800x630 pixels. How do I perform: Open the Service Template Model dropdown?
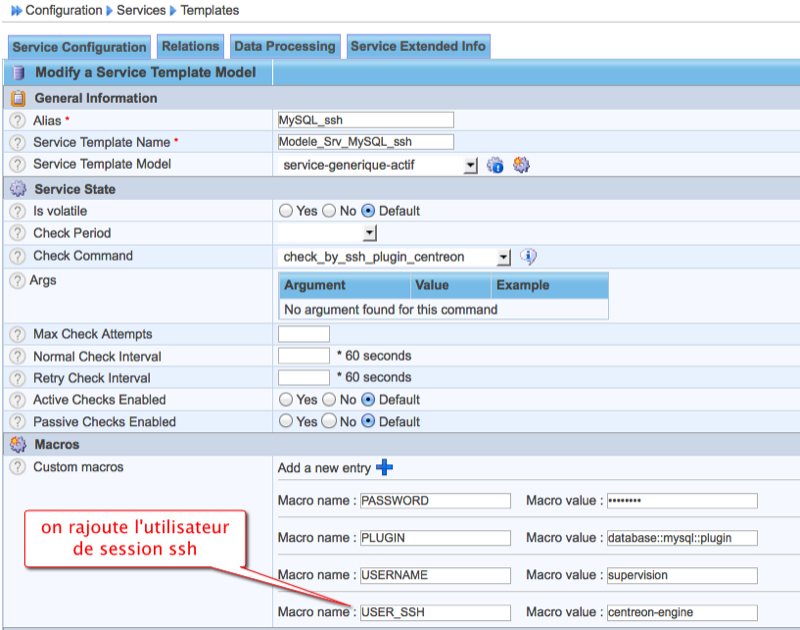coord(471,166)
